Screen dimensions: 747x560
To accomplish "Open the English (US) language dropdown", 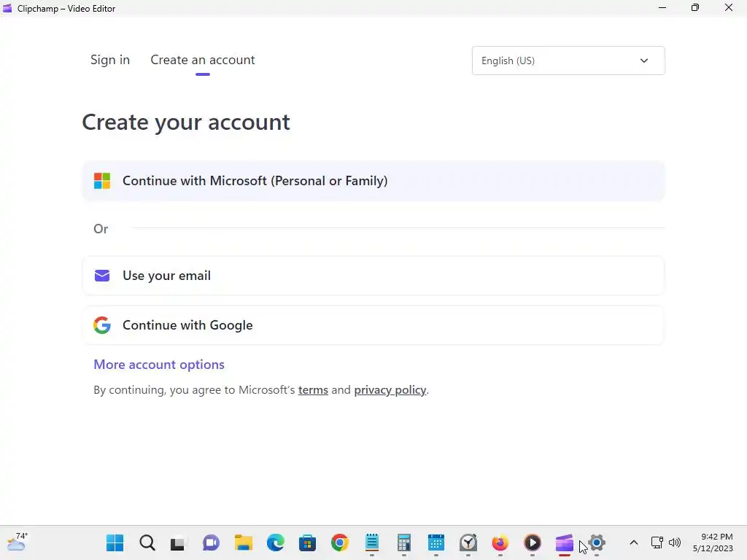I will [568, 61].
